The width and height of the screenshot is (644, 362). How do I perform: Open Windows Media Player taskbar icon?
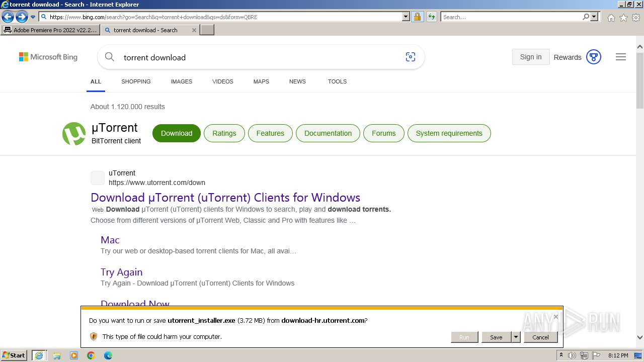pyautogui.click(x=74, y=355)
